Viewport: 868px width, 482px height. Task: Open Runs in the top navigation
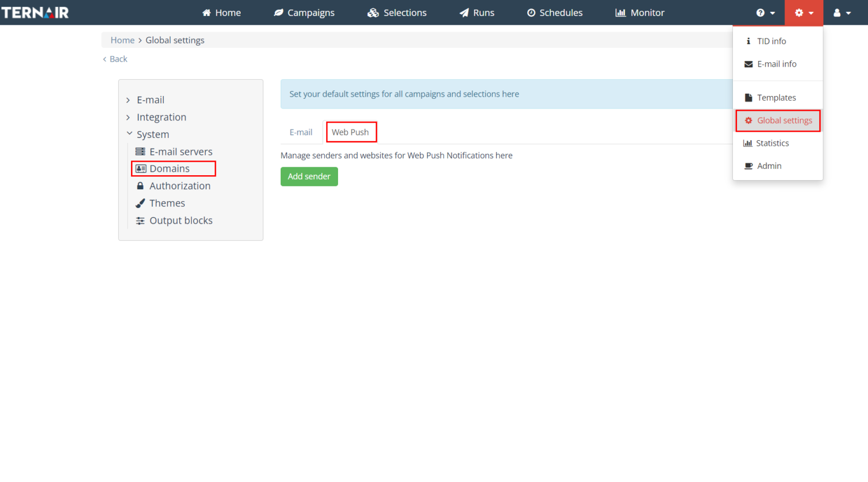pyautogui.click(x=477, y=12)
